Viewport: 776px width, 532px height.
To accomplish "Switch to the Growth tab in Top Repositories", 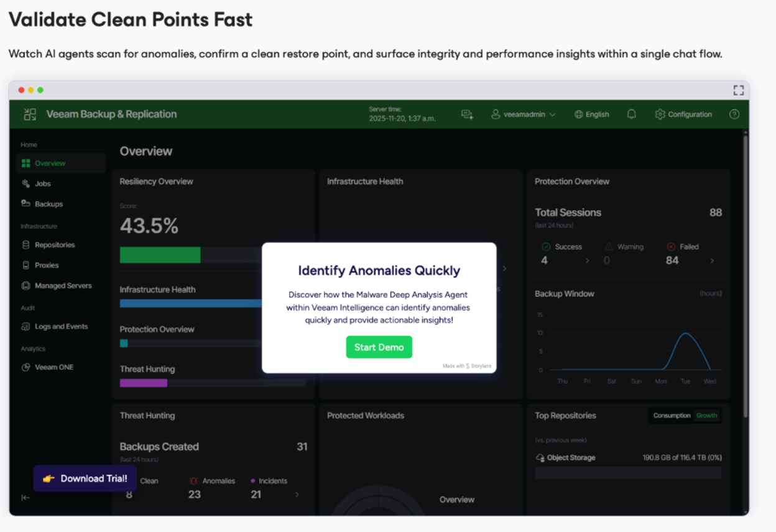I will [x=708, y=415].
